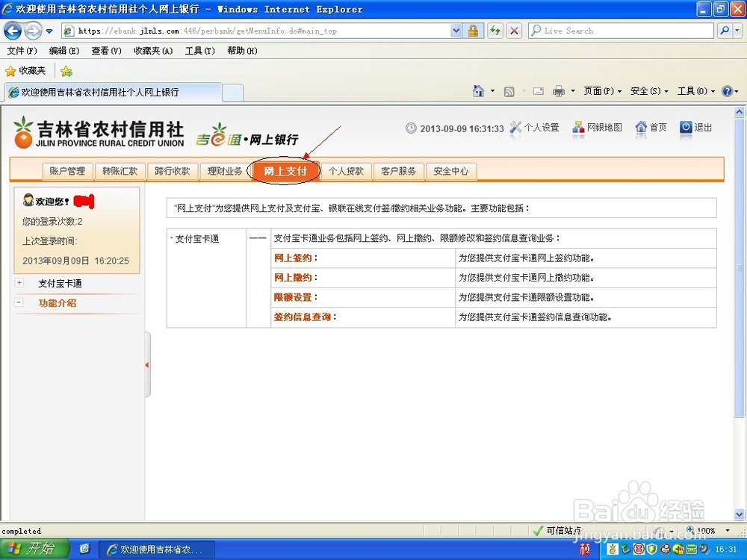747x560 pixels.
Task: Collapse the 功能介绍 sidebar minus icon
Action: pyautogui.click(x=19, y=302)
